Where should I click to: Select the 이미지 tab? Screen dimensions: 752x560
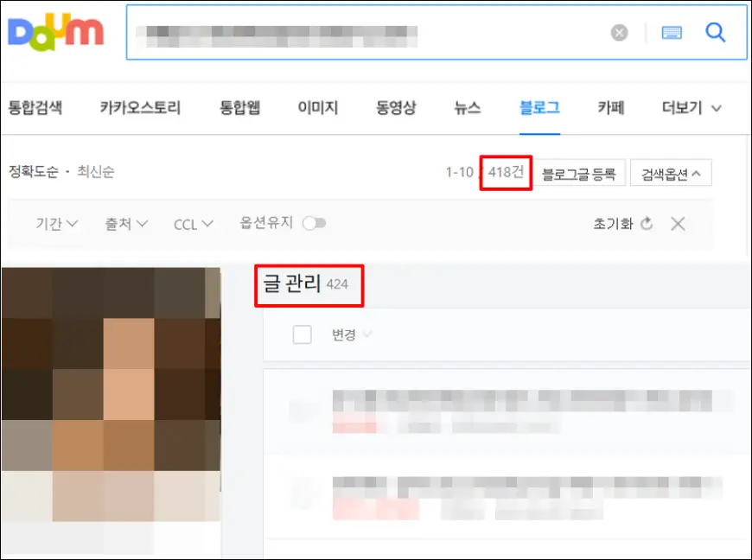tap(317, 108)
